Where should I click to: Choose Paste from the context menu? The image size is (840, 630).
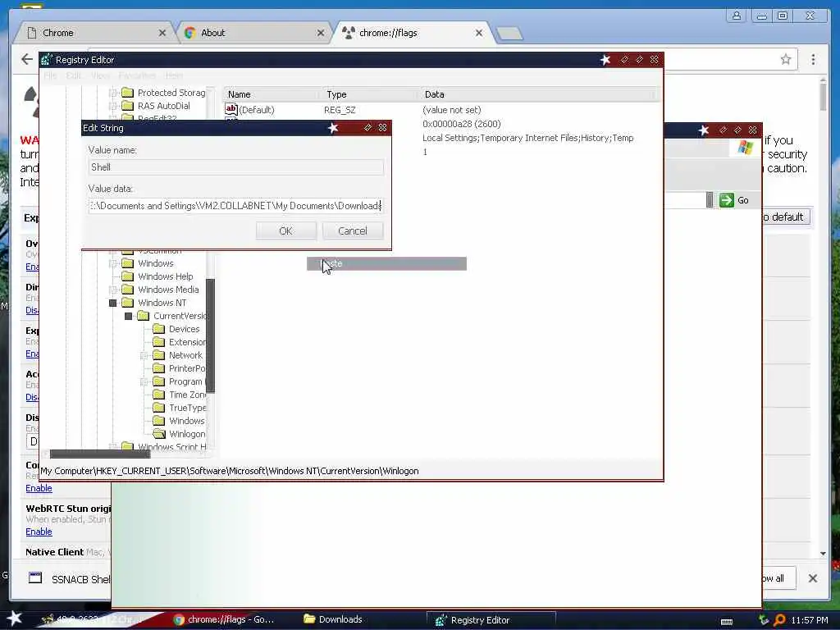[x=386, y=263]
